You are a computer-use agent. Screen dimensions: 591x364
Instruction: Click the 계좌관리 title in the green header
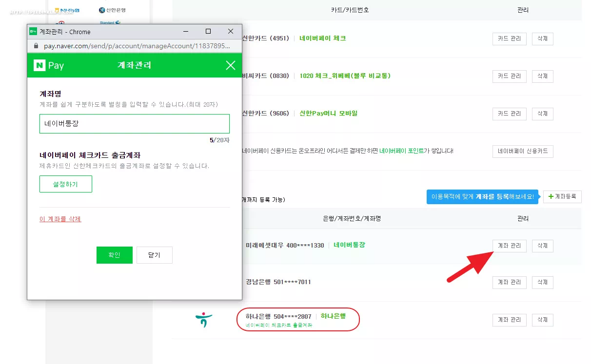[x=134, y=65]
